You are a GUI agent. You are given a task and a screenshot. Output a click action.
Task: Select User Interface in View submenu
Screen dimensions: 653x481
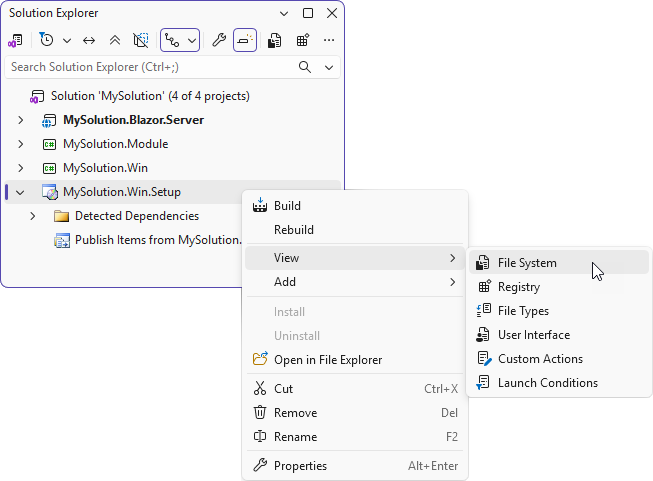[x=559, y=335]
